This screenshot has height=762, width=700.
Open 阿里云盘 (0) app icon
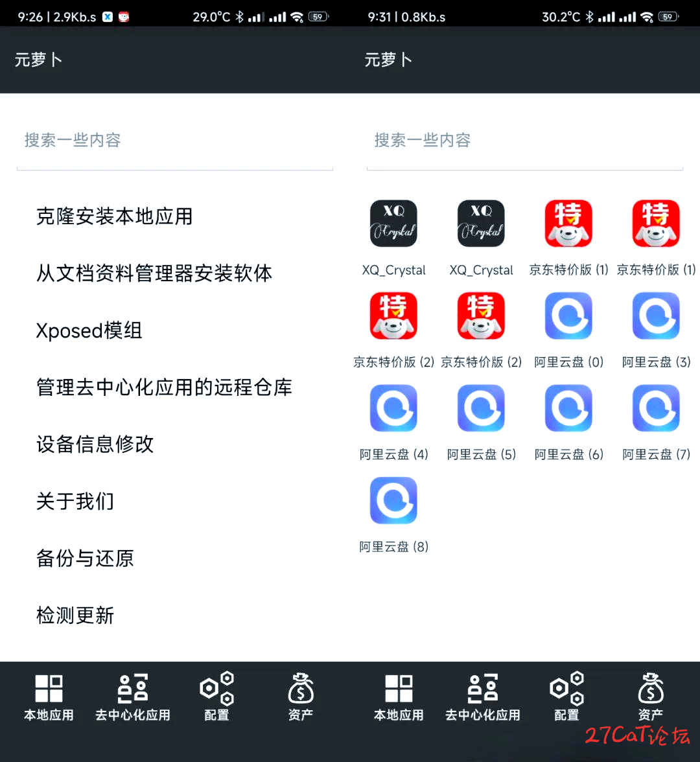tap(568, 316)
